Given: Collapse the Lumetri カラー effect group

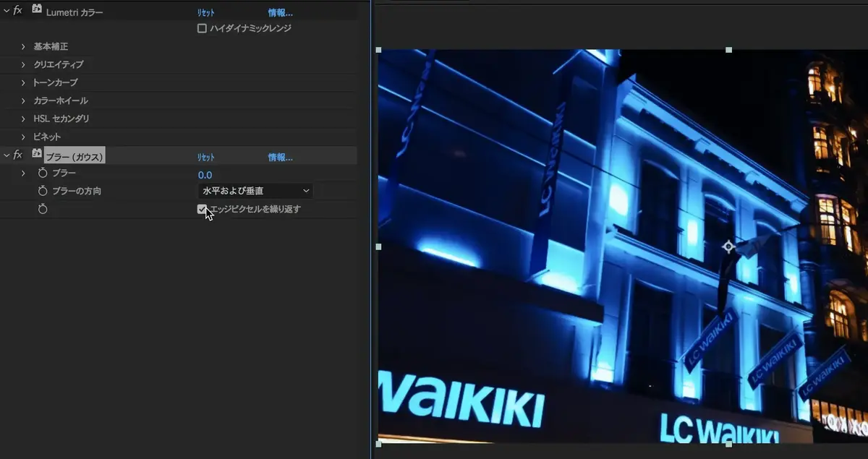Looking at the screenshot, I should (7, 11).
